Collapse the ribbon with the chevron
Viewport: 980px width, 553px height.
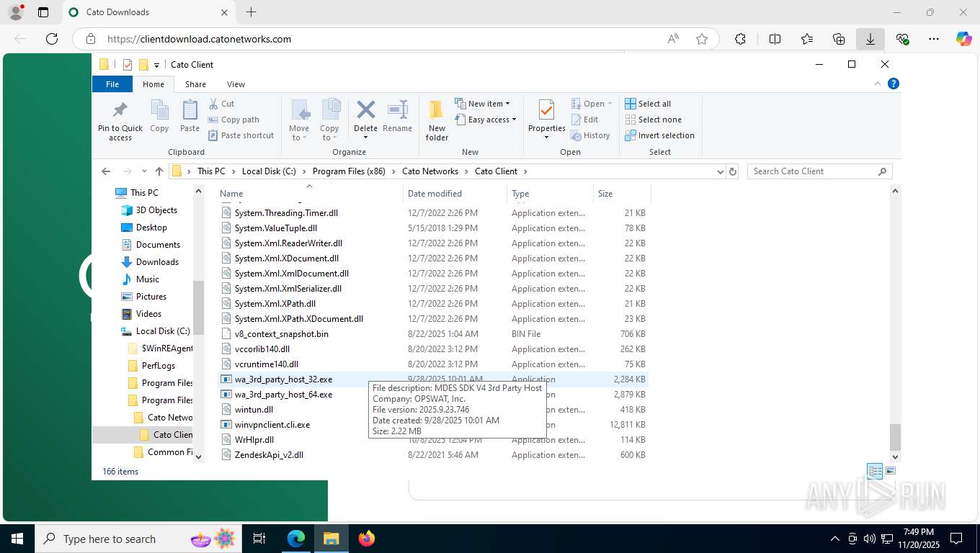click(878, 84)
